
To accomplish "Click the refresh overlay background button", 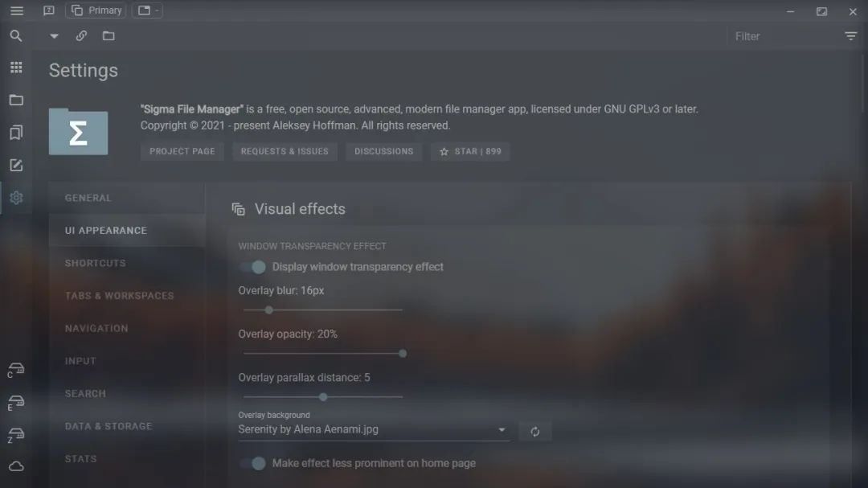I will coord(534,432).
